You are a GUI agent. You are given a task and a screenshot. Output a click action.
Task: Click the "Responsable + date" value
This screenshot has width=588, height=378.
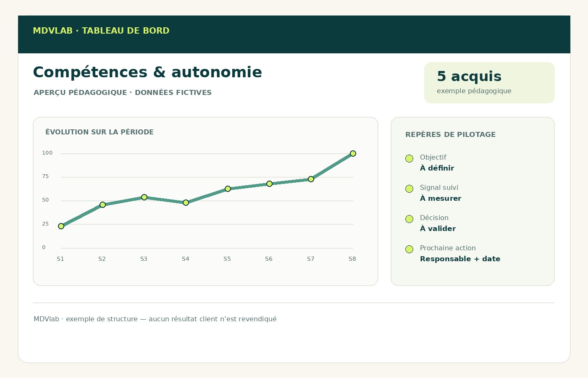[460, 259]
